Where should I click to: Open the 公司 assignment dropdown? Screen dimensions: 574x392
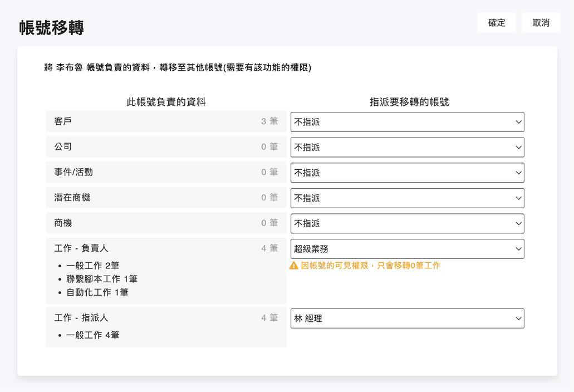[407, 147]
